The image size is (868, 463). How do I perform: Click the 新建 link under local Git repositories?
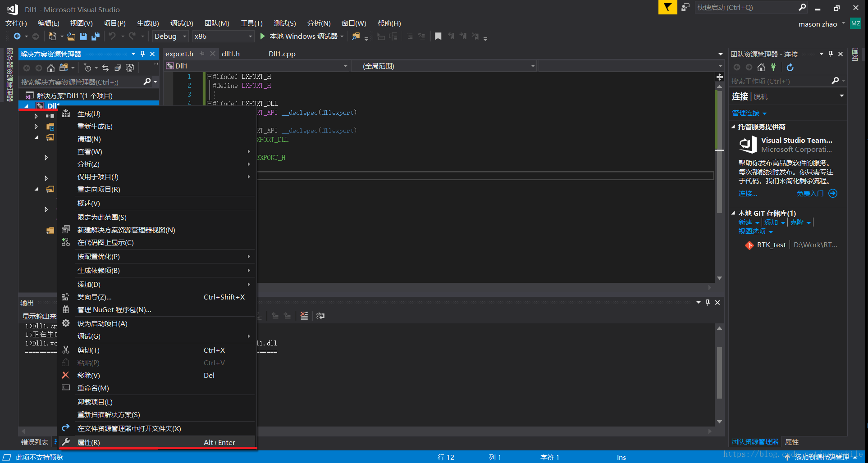tap(745, 222)
